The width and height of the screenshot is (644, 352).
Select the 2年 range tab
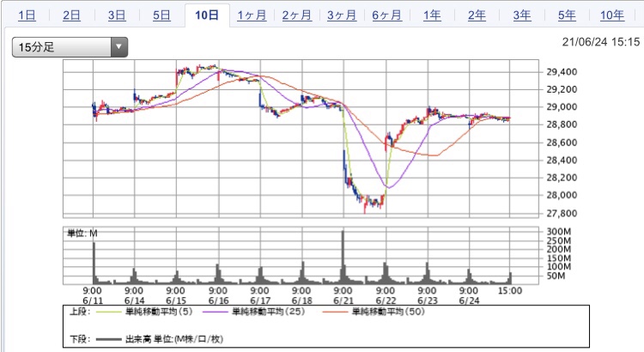click(x=477, y=15)
